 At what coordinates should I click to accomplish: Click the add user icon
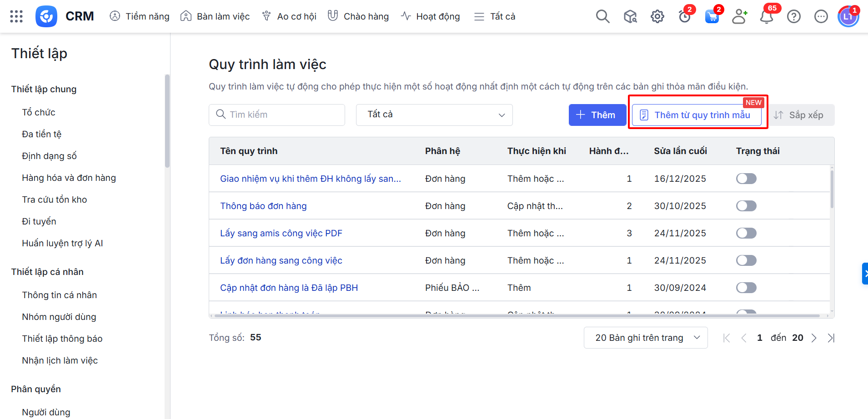click(x=739, y=17)
